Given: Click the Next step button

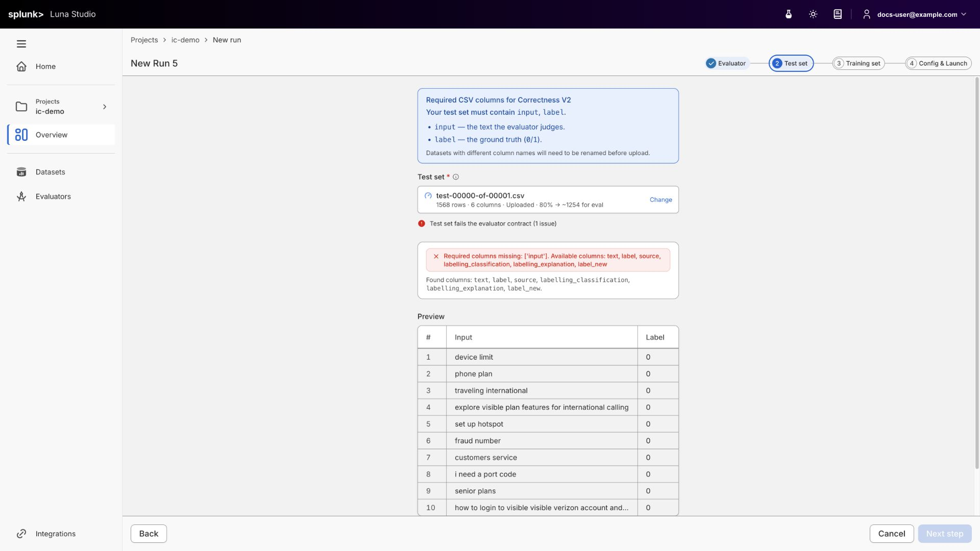Looking at the screenshot, I should pos(945,534).
